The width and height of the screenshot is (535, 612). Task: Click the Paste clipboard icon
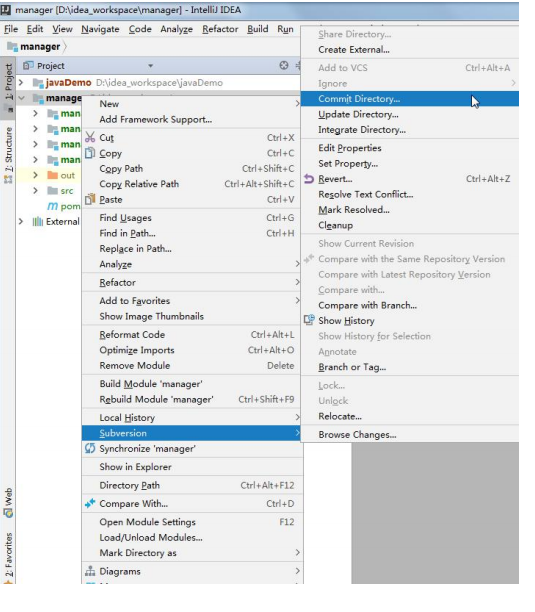[90, 199]
